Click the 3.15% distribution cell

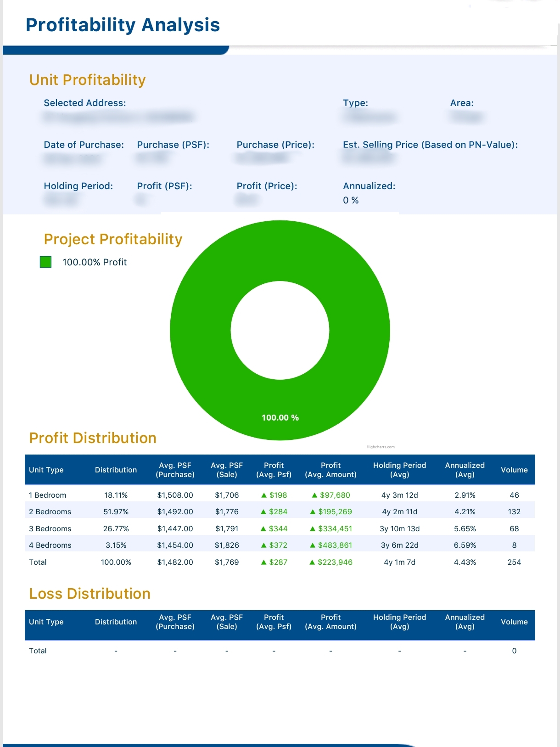[x=116, y=545]
